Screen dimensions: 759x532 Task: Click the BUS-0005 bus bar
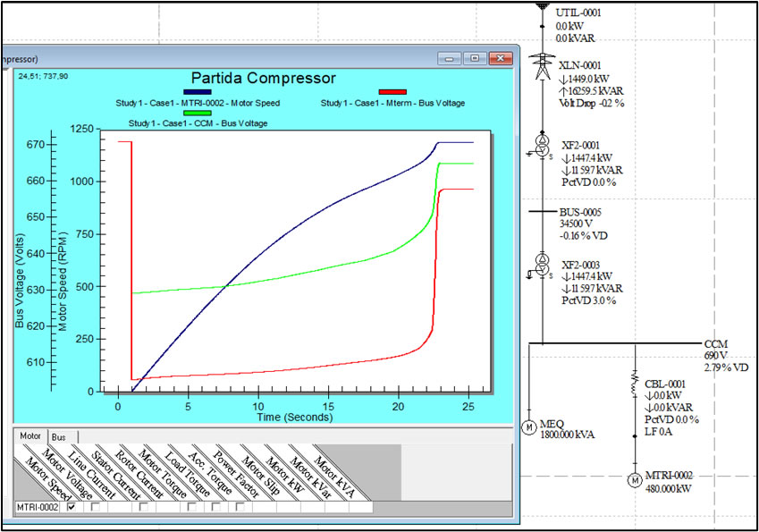pyautogui.click(x=541, y=212)
